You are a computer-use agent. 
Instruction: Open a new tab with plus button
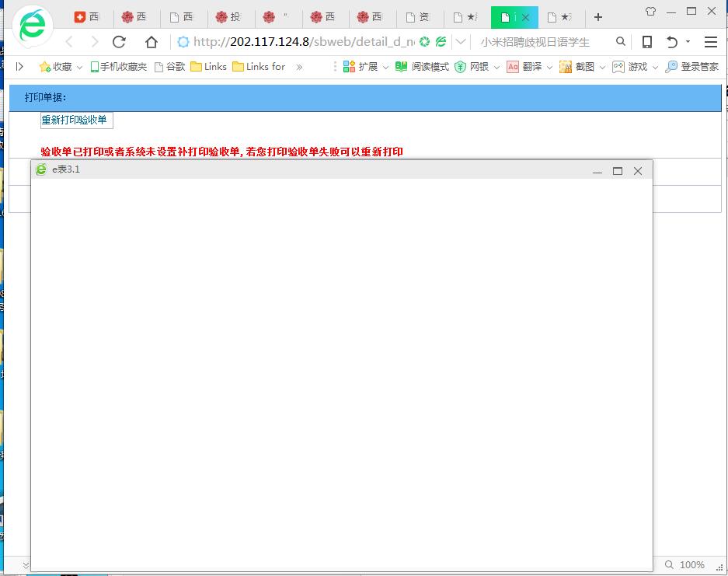tap(597, 17)
